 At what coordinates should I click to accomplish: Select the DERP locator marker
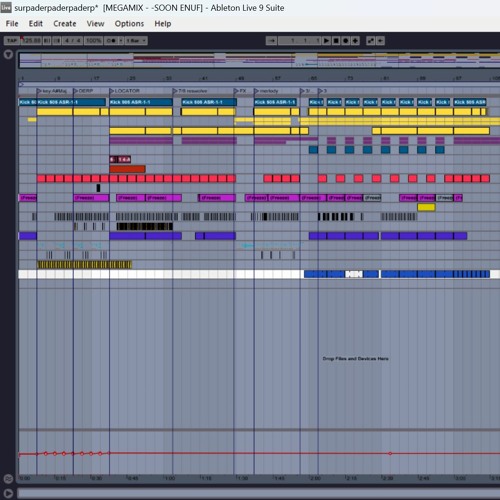point(83,91)
